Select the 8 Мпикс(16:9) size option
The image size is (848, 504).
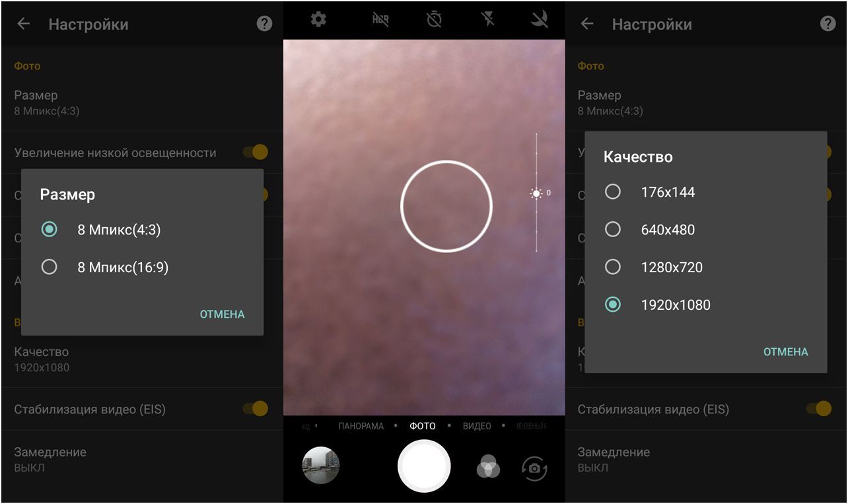point(50,268)
